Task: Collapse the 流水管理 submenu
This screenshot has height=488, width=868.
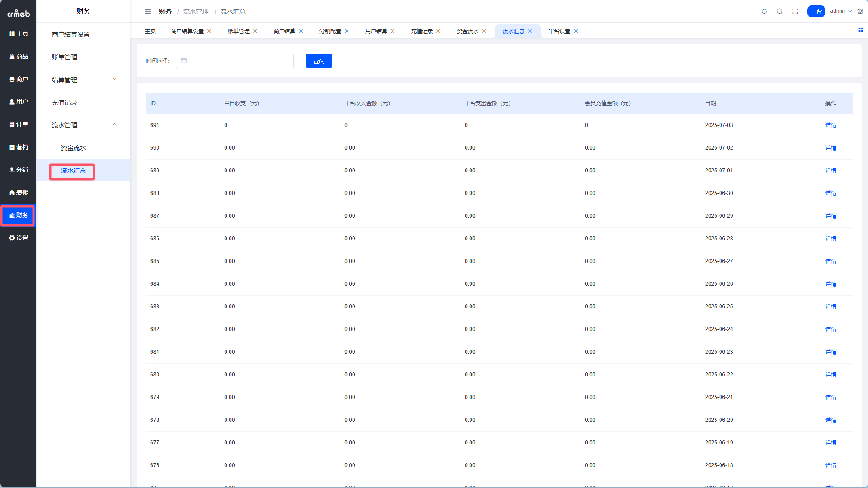Action: coord(83,125)
